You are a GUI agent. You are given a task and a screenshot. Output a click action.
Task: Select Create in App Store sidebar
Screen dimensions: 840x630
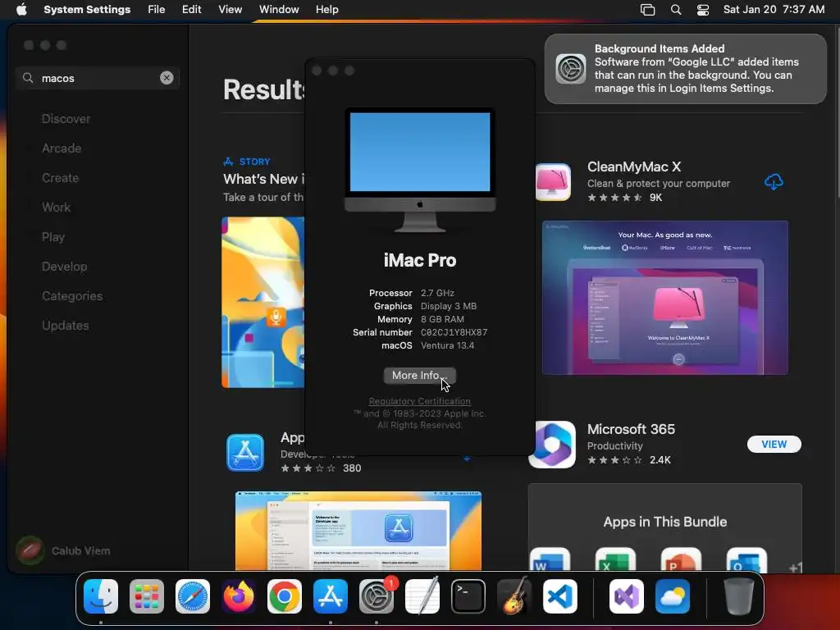coord(60,178)
